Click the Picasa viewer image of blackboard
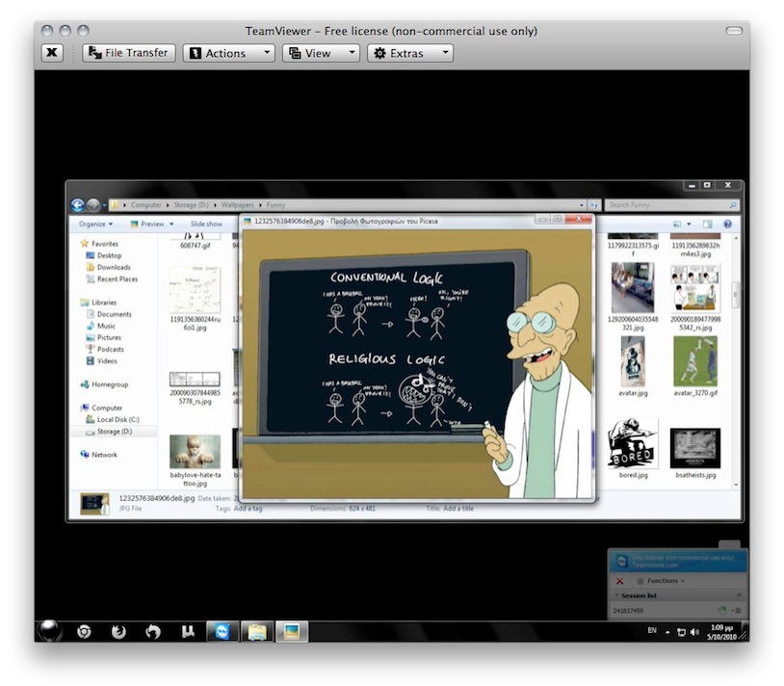The width and height of the screenshot is (784, 686). [417, 363]
